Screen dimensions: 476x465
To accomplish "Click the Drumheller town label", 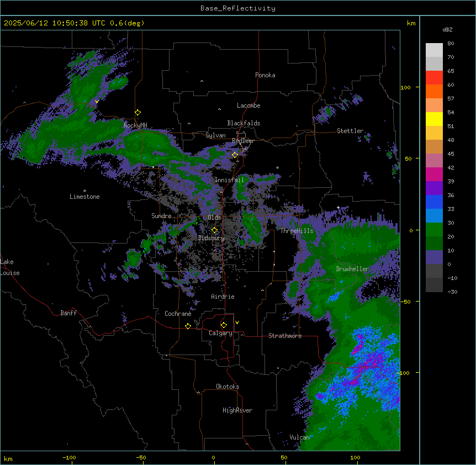I will click(352, 269).
